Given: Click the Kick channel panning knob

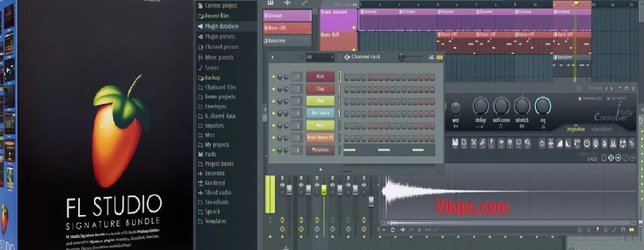Looking at the screenshot, I should point(280,76).
